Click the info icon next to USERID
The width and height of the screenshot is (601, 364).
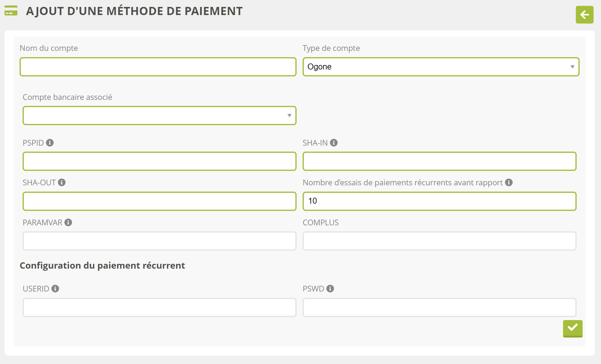pos(55,288)
